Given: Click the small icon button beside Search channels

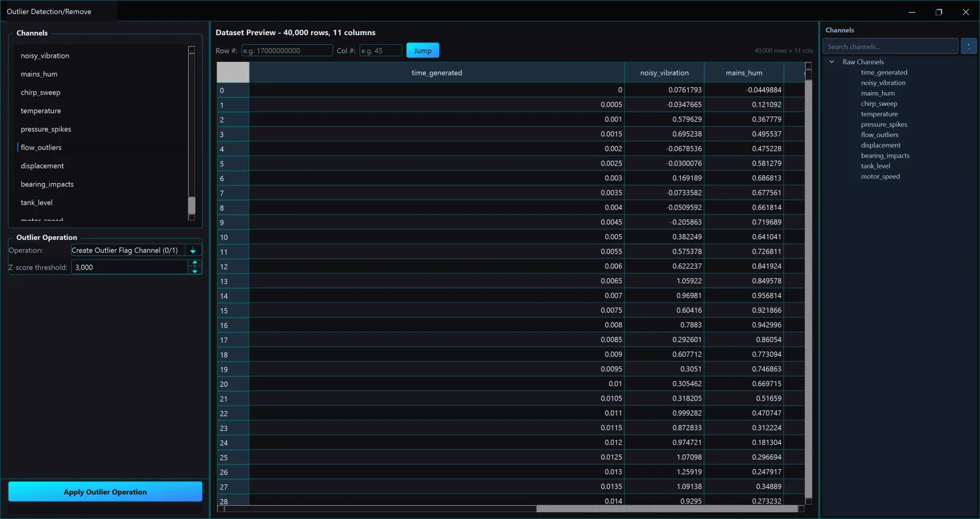Looking at the screenshot, I should tap(968, 47).
